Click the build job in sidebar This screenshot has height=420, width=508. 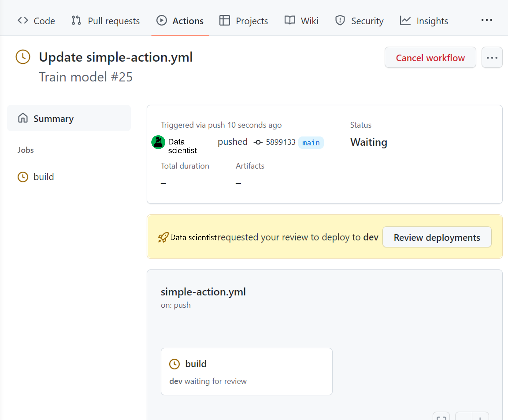[44, 177]
